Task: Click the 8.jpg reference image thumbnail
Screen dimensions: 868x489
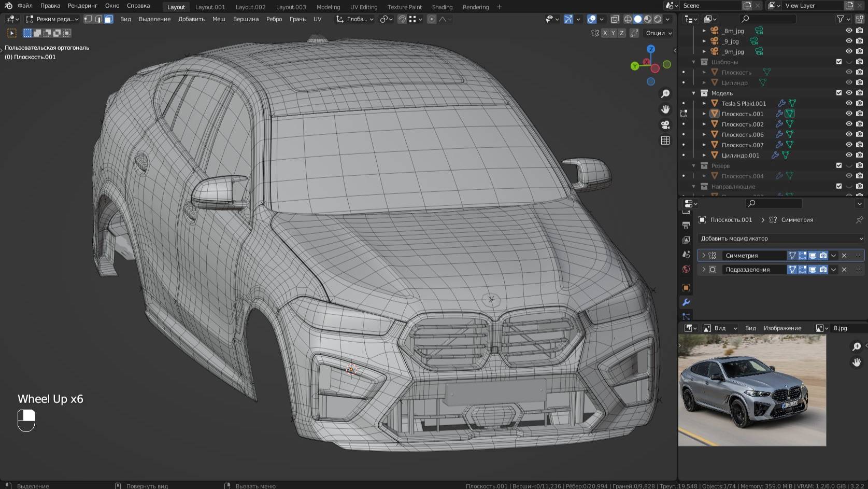Action: [751, 392]
